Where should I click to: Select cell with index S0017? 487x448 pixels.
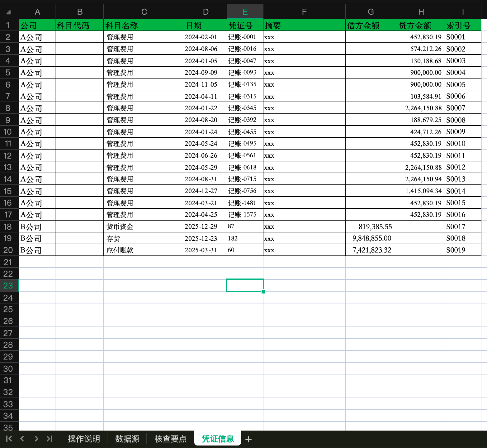point(463,226)
